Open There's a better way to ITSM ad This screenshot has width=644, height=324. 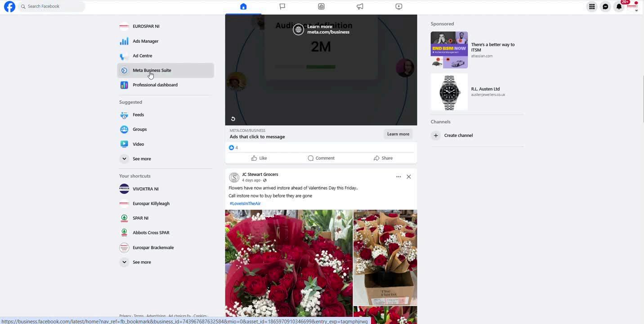tap(493, 47)
